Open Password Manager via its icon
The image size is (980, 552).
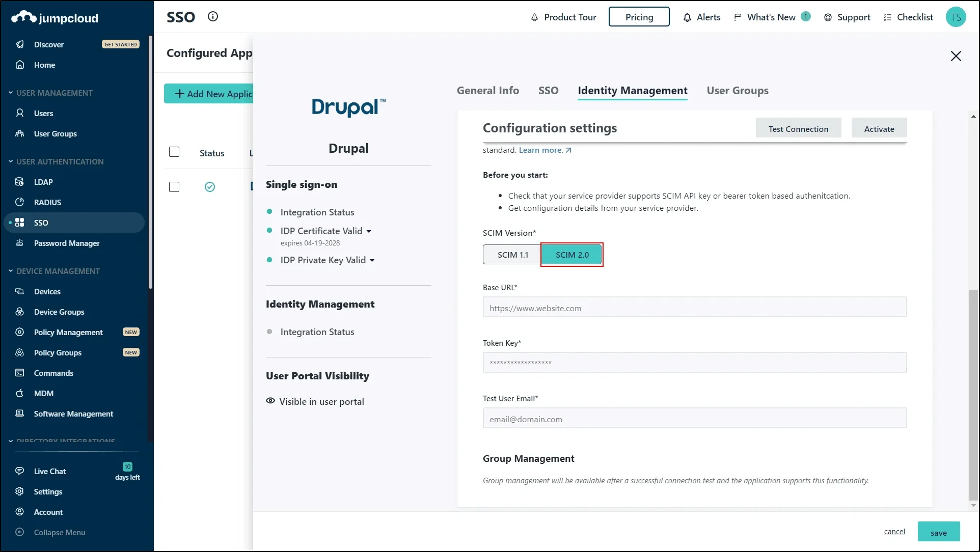coord(20,243)
